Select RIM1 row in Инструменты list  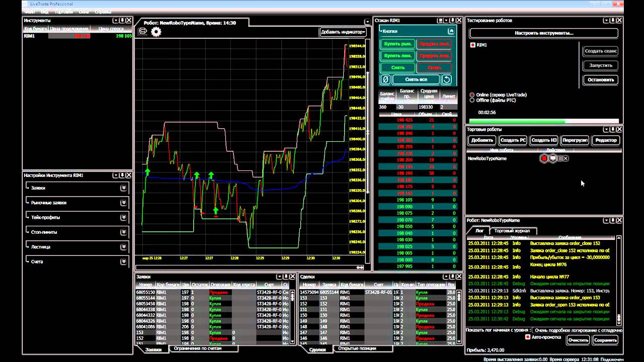(78, 36)
